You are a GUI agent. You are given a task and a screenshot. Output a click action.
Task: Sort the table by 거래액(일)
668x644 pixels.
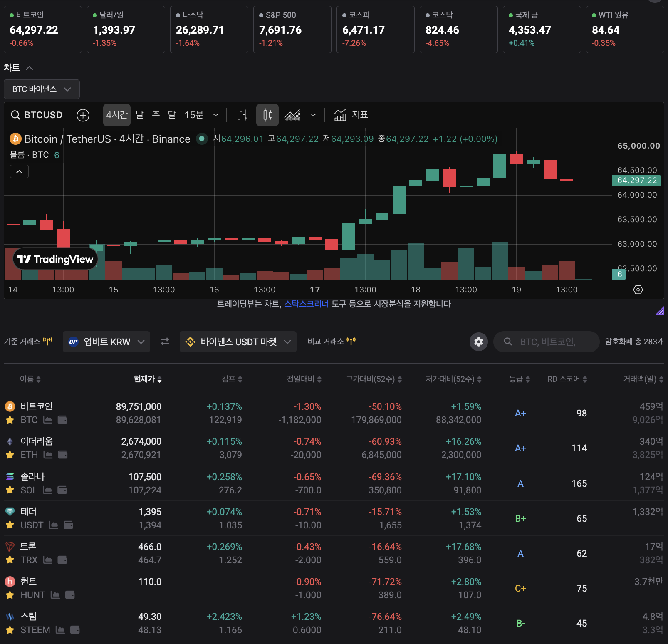point(643,379)
